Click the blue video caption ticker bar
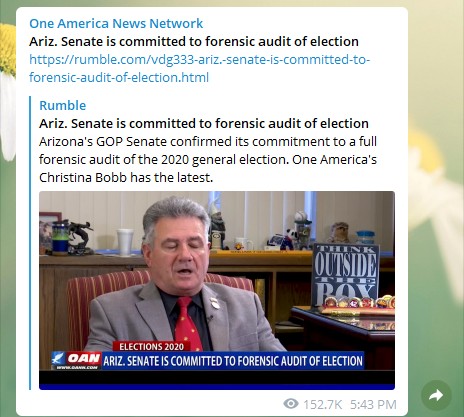This screenshot has height=417, width=464. coord(233,360)
